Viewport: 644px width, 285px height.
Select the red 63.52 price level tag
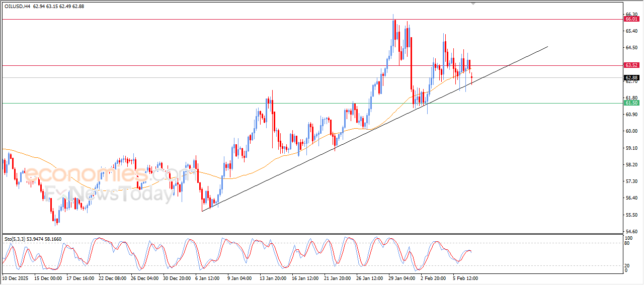631,65
